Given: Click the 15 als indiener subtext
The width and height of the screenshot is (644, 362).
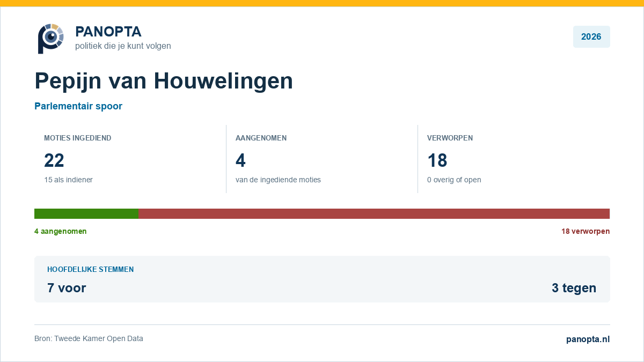Looking at the screenshot, I should click(x=68, y=180).
